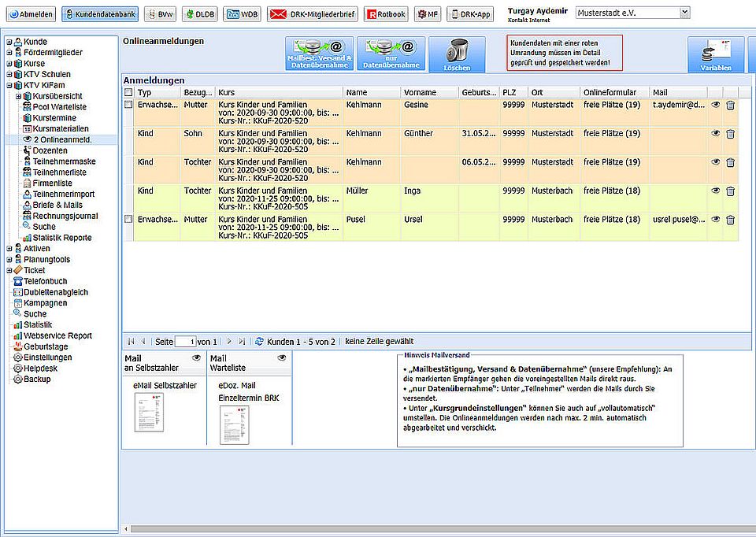Screen dimensions: 756x537
Task: Open the DRK-Mitgliederbrief envelope shortcut
Action: tap(311, 14)
